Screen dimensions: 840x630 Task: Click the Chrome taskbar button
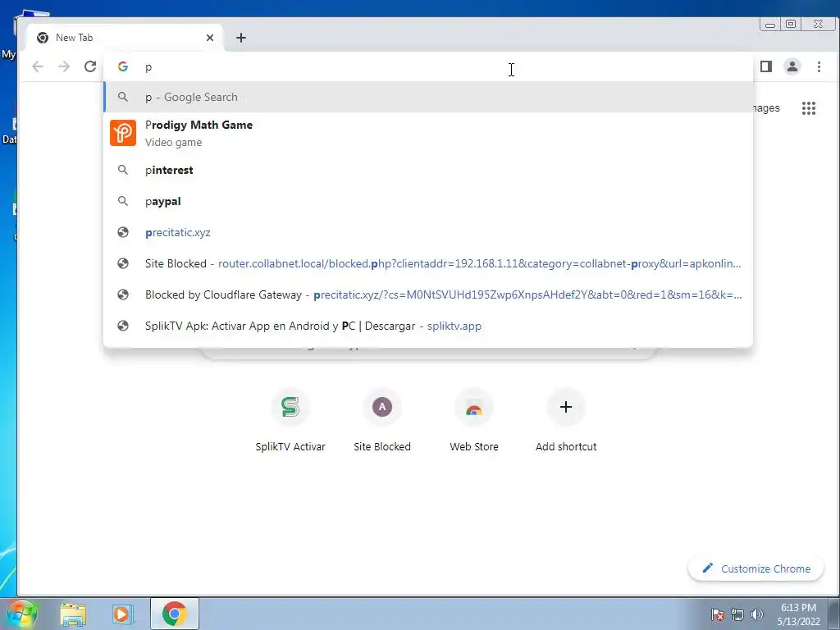pyautogui.click(x=174, y=614)
